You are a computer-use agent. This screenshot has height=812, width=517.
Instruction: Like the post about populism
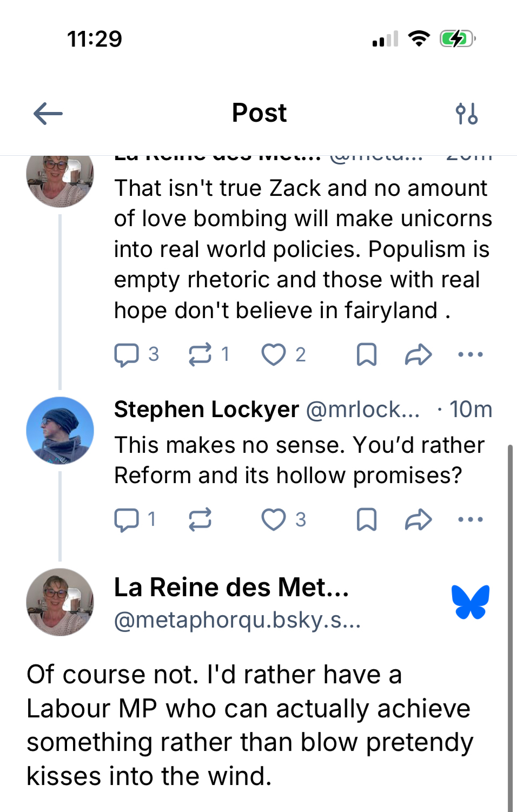coord(274,355)
